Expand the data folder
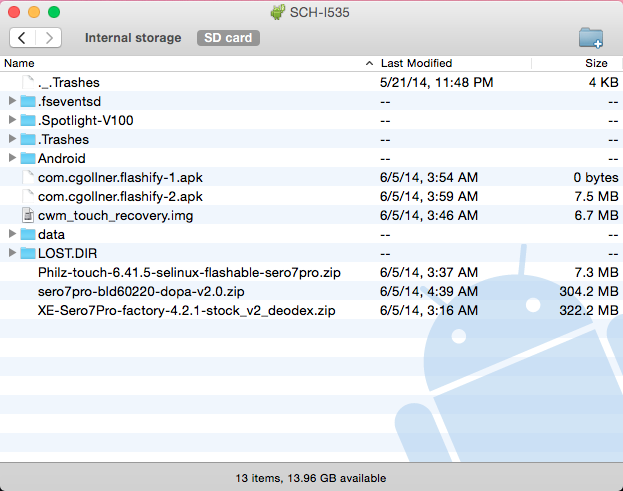Image resolution: width=623 pixels, height=491 pixels. coord(12,234)
